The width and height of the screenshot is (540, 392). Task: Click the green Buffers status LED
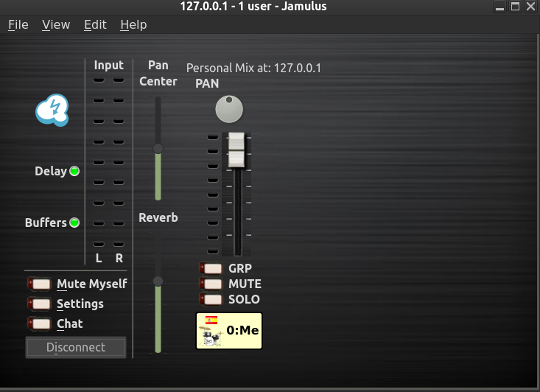point(74,223)
